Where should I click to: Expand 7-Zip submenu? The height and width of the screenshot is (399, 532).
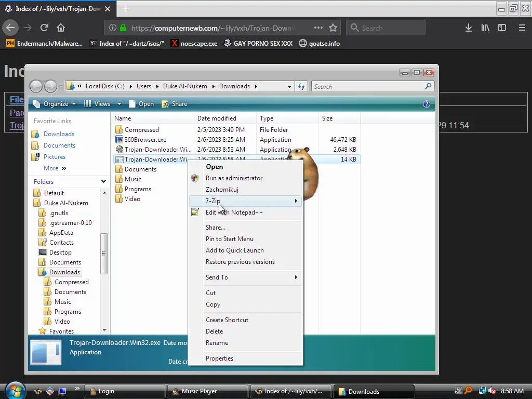click(245, 201)
